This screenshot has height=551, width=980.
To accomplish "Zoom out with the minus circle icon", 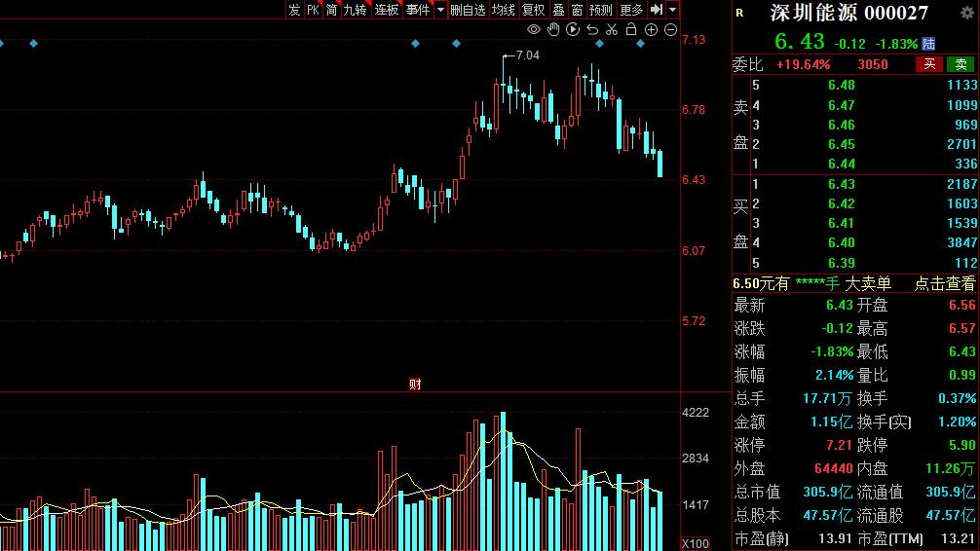I will click(x=670, y=29).
